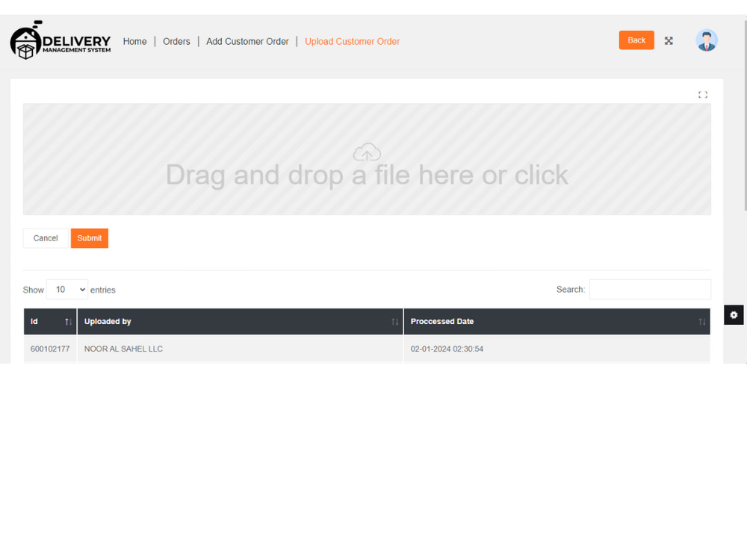
Task: Click the Uploaded by header label
Action: [x=108, y=321]
